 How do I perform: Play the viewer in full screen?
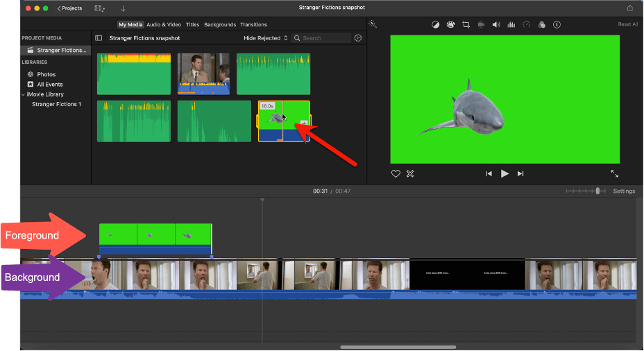click(x=614, y=173)
